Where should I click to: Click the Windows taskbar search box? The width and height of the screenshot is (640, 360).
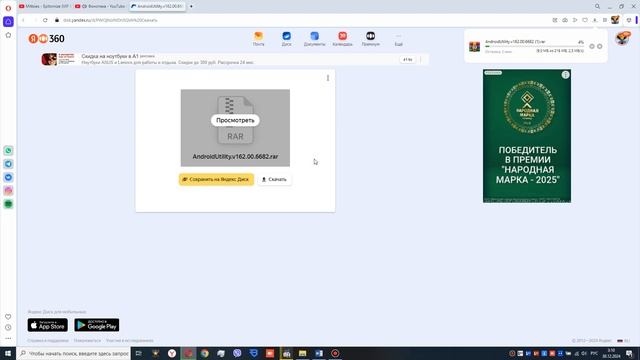coord(73,353)
